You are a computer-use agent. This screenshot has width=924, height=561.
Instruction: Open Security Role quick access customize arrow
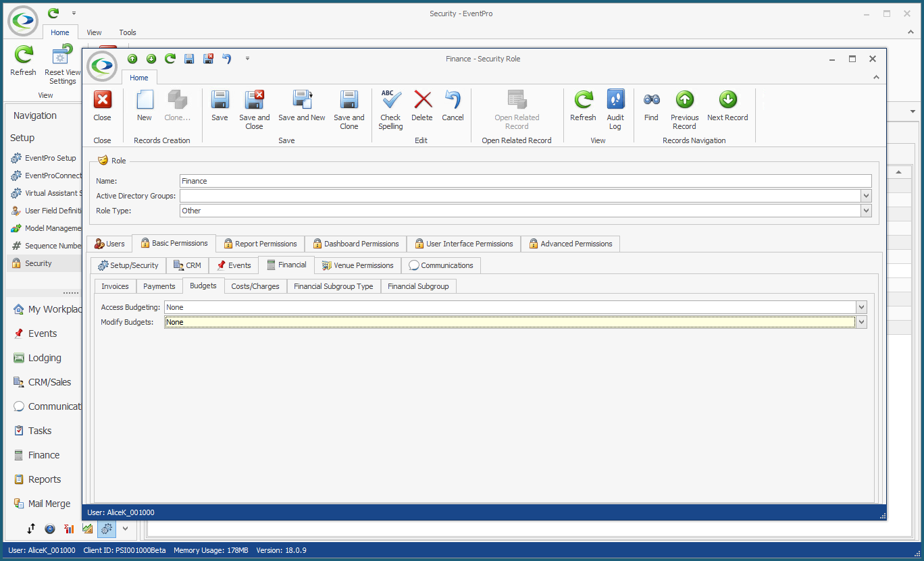point(248,59)
